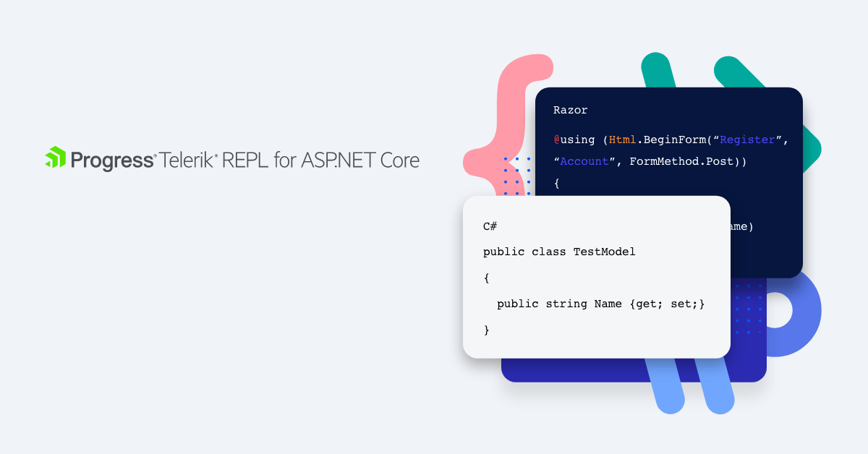The image size is (868, 454).
Task: Click the teal squiggle shape at top
Action: coord(658,69)
